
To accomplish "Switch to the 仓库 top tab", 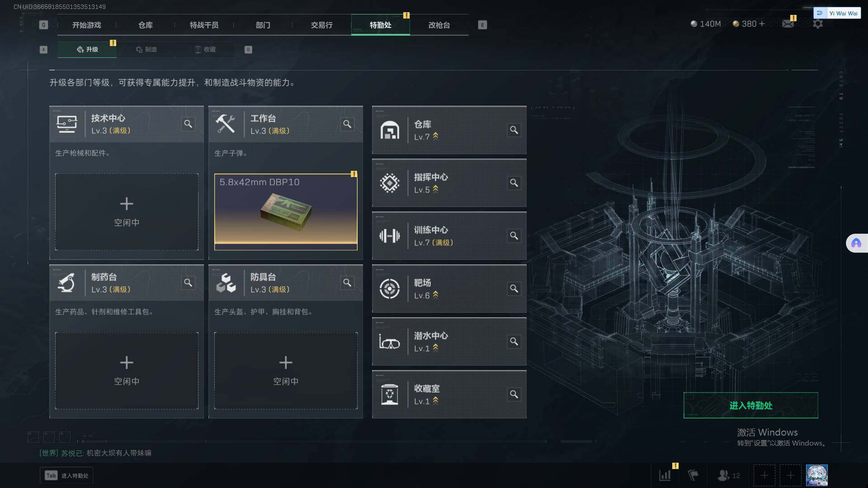I will point(145,25).
